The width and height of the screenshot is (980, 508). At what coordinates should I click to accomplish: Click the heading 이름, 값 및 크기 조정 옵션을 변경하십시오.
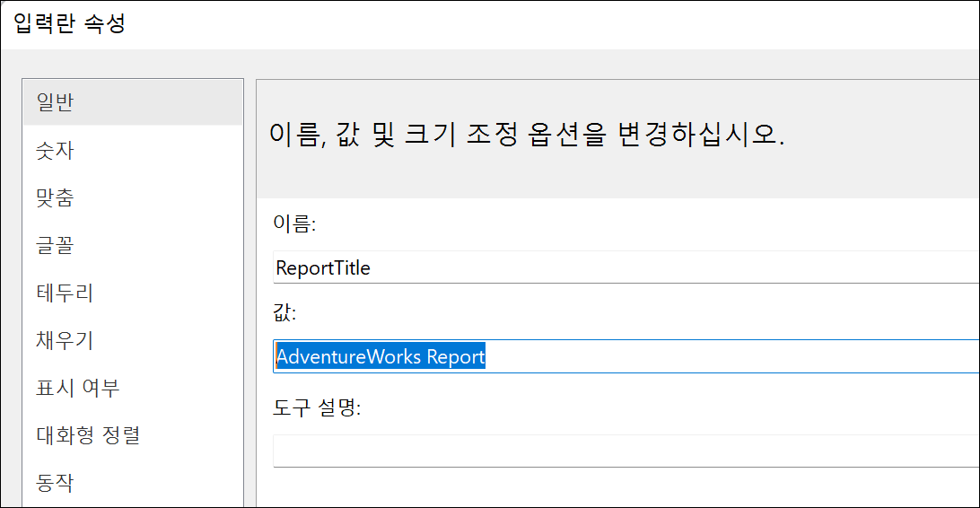pyautogui.click(x=526, y=135)
